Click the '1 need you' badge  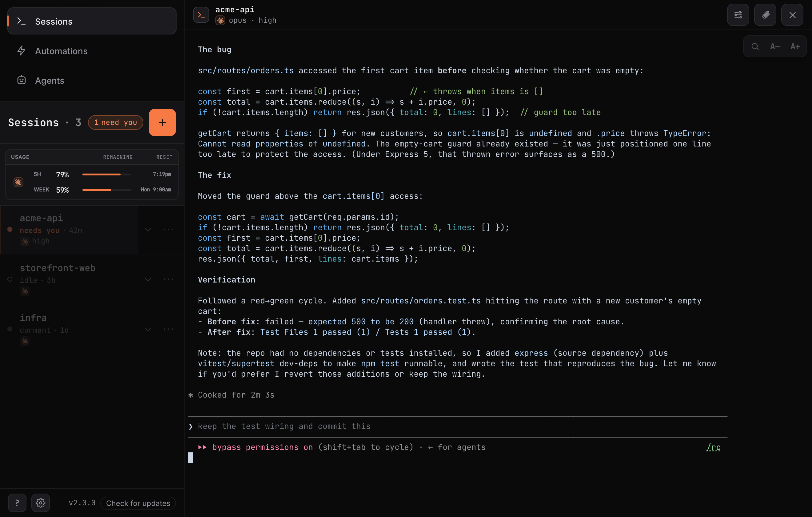116,122
